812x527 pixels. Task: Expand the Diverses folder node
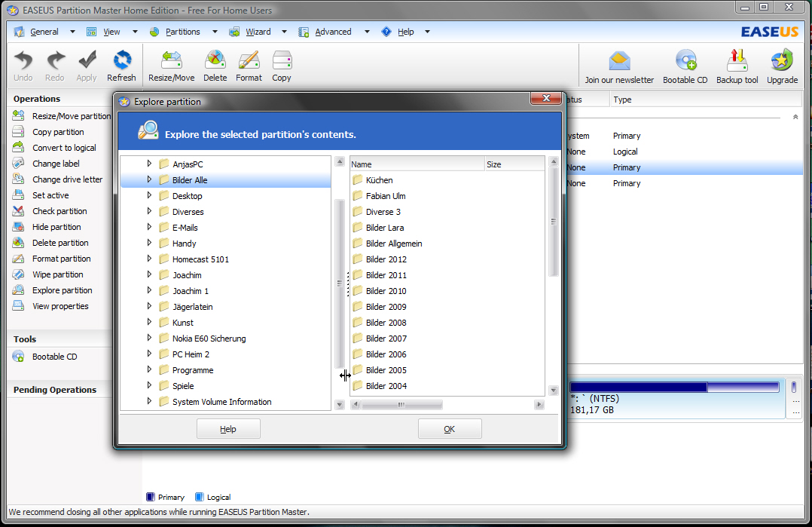click(x=149, y=211)
